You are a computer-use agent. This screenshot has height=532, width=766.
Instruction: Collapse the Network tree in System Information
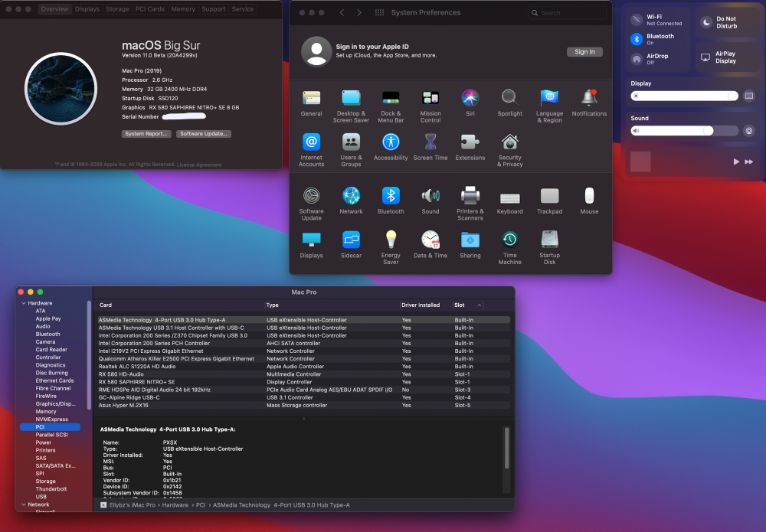click(x=24, y=504)
